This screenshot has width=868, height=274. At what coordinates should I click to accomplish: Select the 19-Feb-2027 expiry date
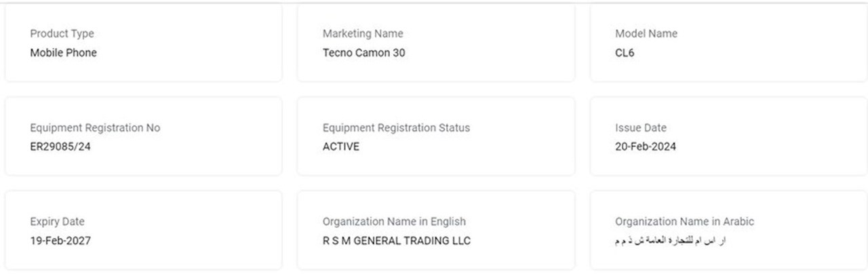60,241
